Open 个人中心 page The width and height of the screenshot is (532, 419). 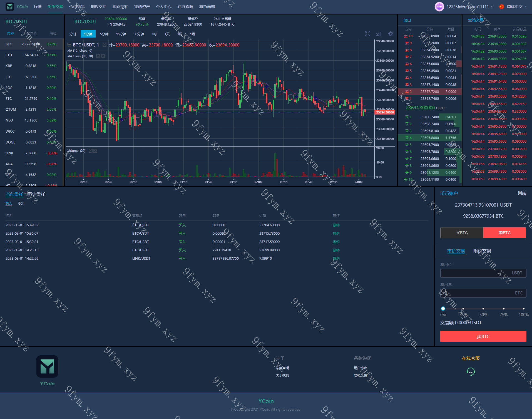[x=164, y=7]
